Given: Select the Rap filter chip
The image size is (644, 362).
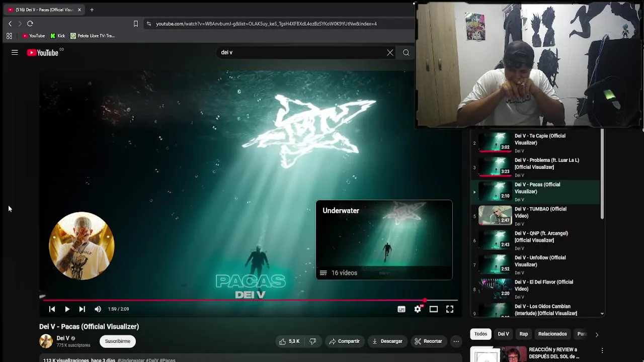Looking at the screenshot, I should pos(524,334).
